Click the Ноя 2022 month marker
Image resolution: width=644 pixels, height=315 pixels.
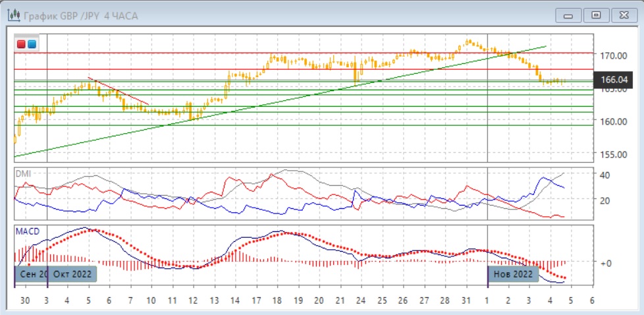coord(513,273)
